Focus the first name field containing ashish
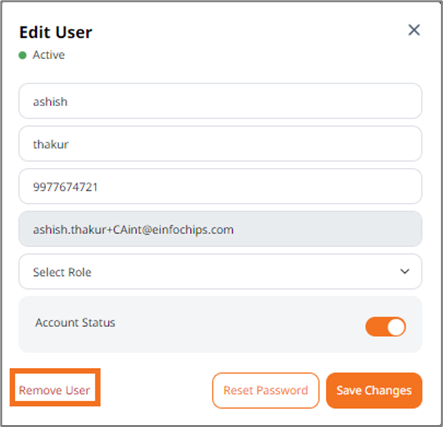Screen dimensions: 443x427 [220, 101]
